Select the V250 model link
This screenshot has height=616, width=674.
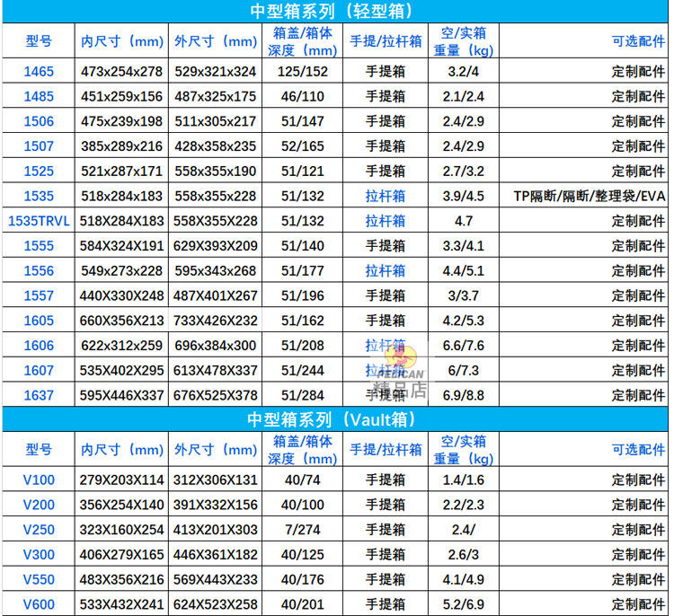pyautogui.click(x=39, y=530)
